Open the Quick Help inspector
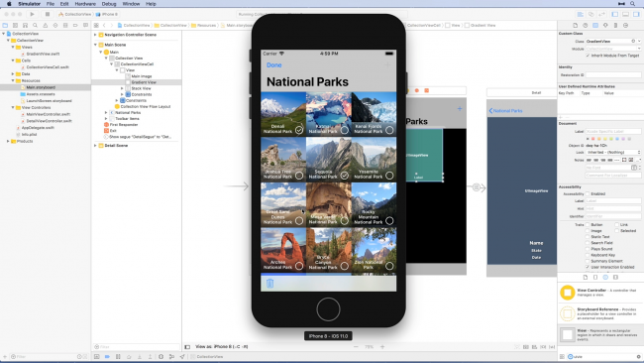Viewport: 644px width, 363px height. click(586, 26)
